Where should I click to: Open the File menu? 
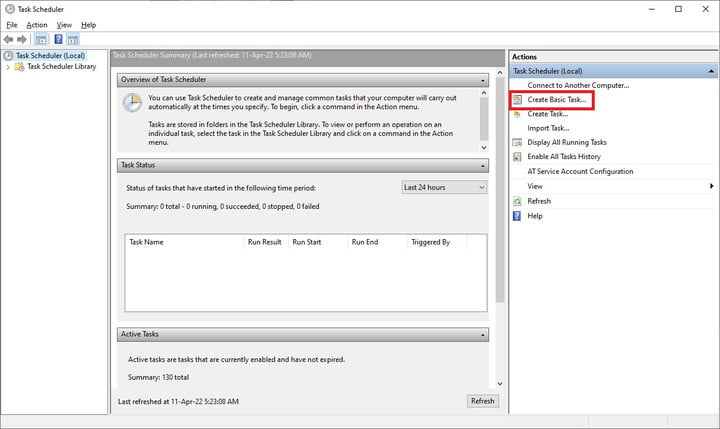(x=11, y=25)
